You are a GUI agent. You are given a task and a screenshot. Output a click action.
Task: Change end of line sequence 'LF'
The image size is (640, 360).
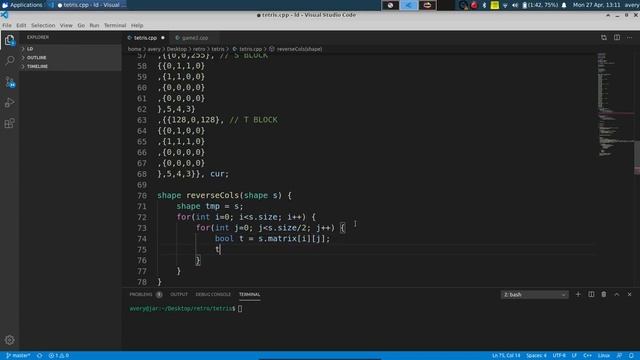point(574,356)
